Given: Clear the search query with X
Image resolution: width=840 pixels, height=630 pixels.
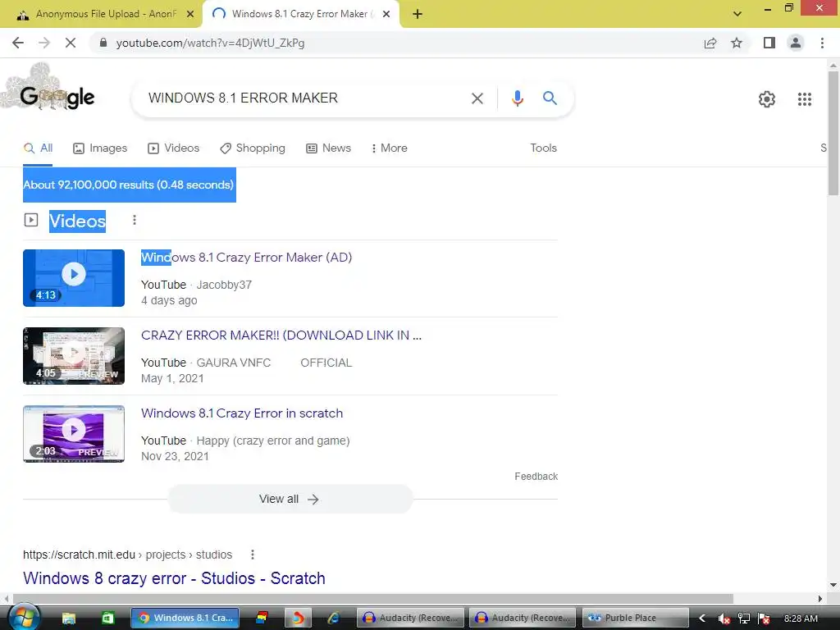Looking at the screenshot, I should tap(477, 98).
